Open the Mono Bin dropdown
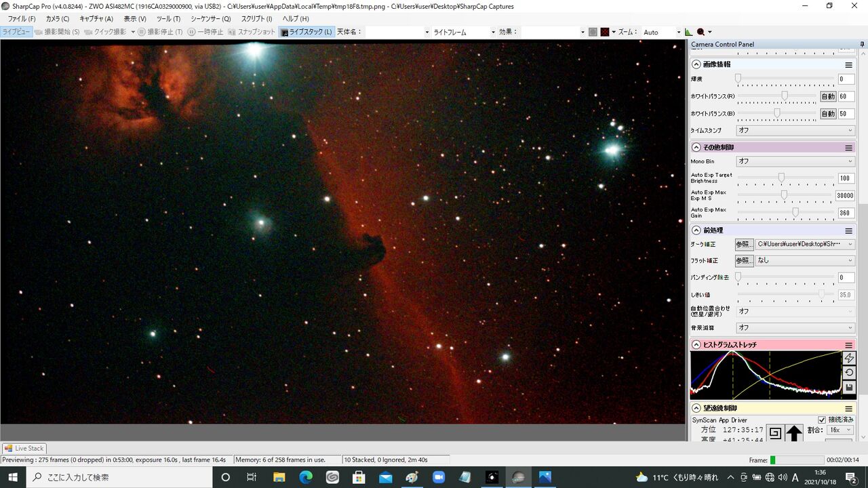Viewport: 868px width, 488px height. pyautogui.click(x=795, y=161)
